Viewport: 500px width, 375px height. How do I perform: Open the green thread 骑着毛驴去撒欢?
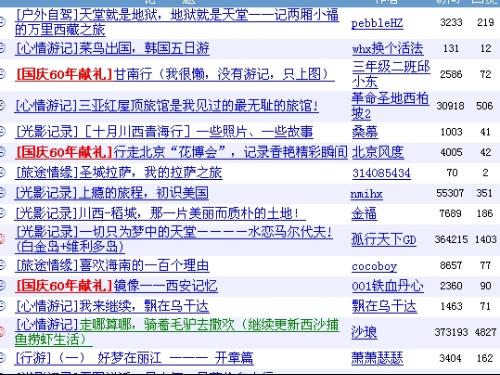click(x=177, y=332)
